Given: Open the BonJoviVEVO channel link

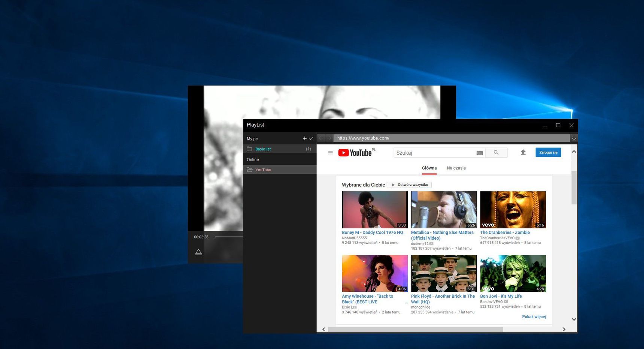Looking at the screenshot, I should [491, 301].
